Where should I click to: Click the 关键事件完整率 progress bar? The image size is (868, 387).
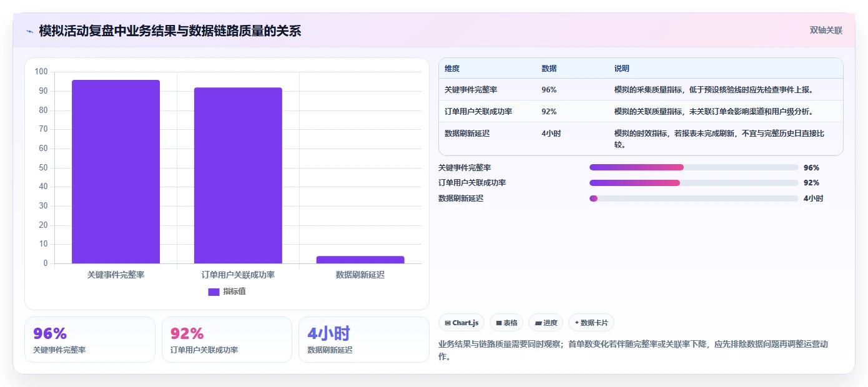694,167
